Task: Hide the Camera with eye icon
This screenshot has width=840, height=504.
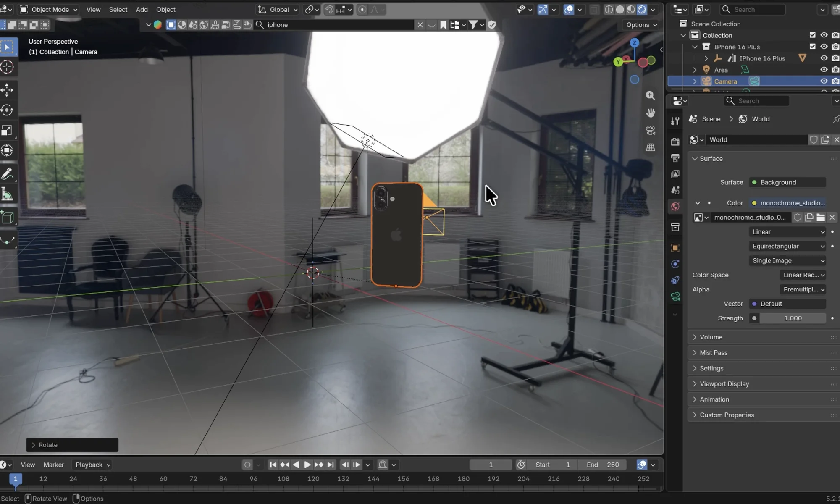Action: tap(824, 81)
